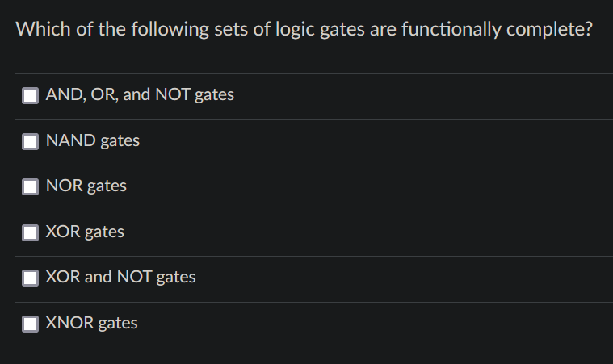The width and height of the screenshot is (613, 364).
Task: Enable the NOR gates checkbox
Action: click(x=30, y=186)
